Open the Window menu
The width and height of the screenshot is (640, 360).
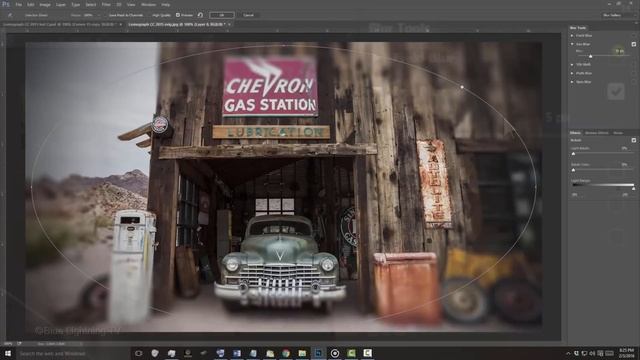pyautogui.click(x=148, y=4)
